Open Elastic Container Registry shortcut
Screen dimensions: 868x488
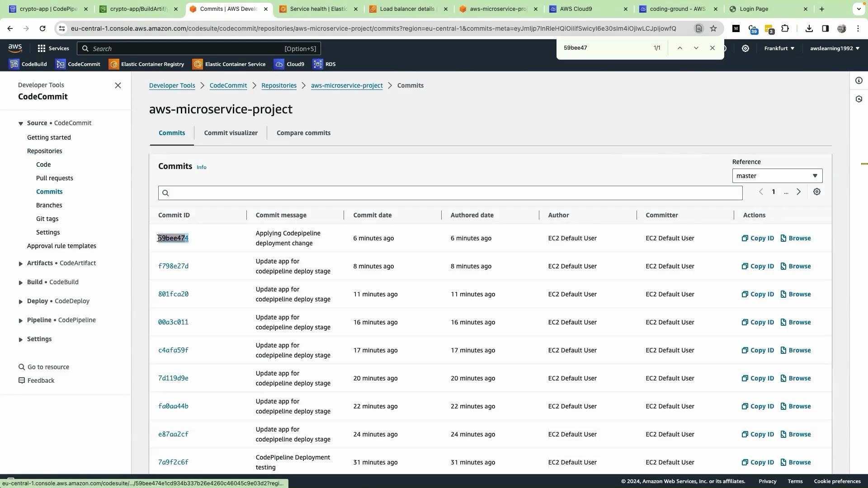(x=146, y=64)
